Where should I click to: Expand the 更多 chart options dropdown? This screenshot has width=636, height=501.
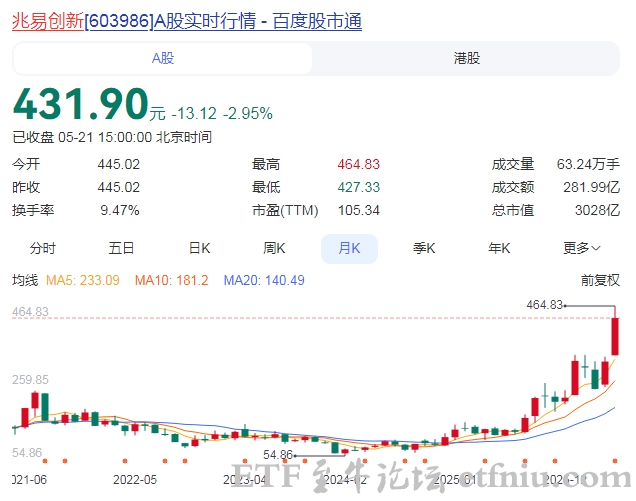click(582, 248)
